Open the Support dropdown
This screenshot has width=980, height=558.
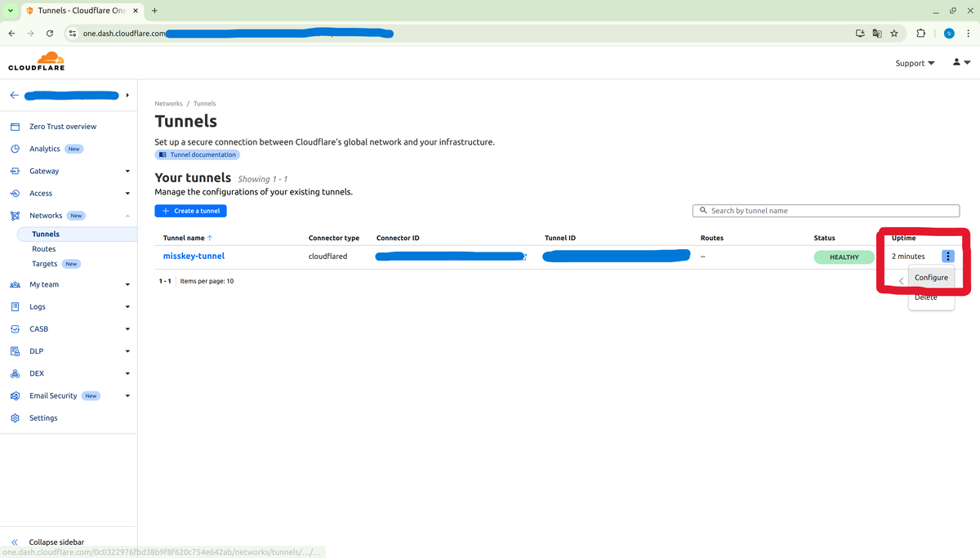(915, 63)
